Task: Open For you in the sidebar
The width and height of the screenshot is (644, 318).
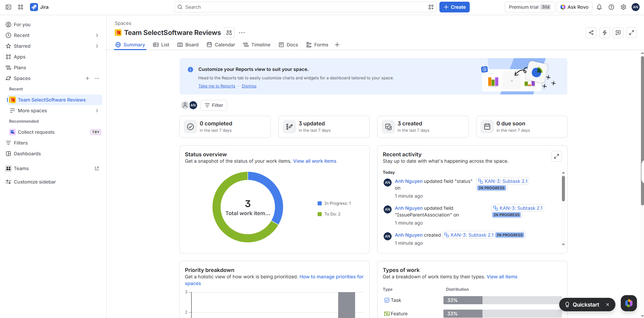Action: coord(54,25)
